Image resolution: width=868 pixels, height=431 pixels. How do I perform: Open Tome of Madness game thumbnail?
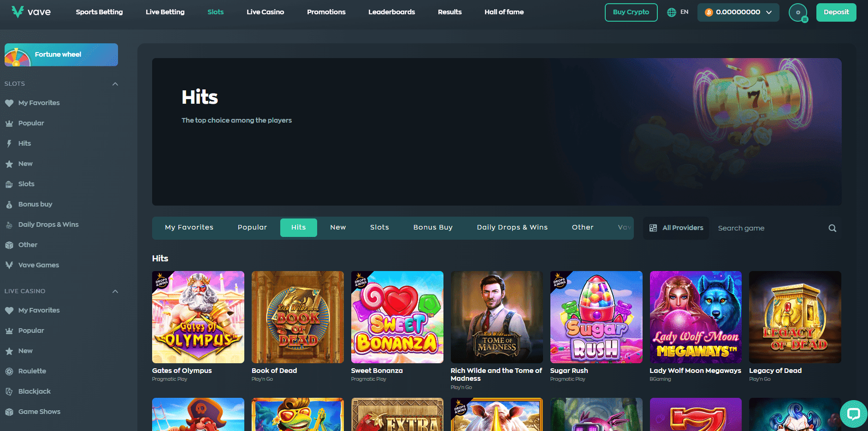[497, 317]
